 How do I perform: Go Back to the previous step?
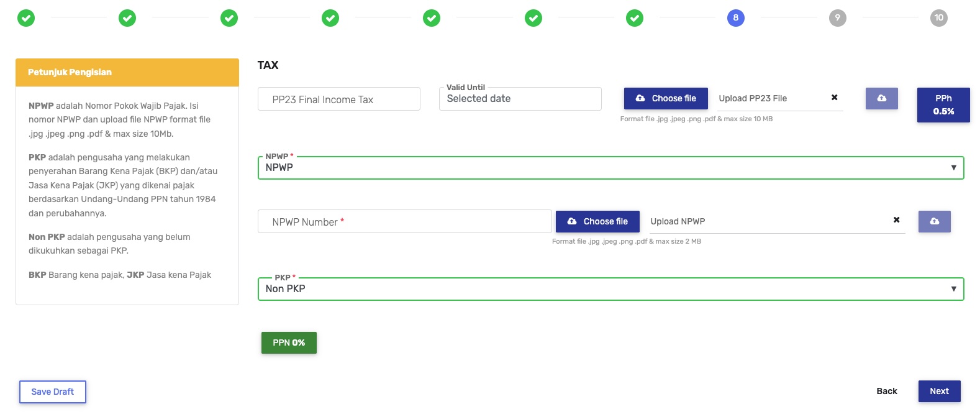coord(886,391)
